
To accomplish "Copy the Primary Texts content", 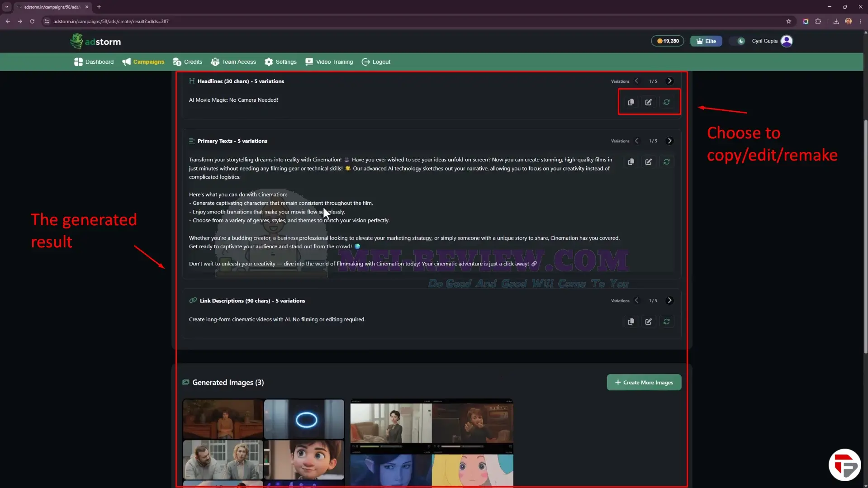I will tap(631, 162).
